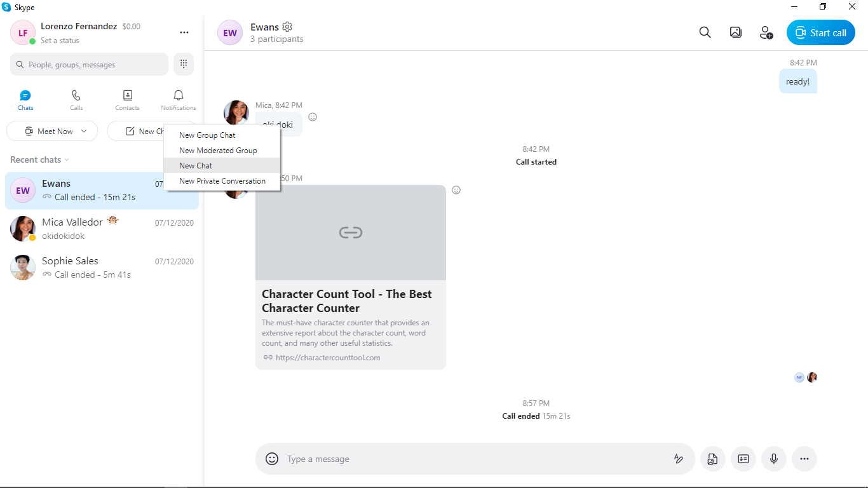
Task: Click the LF profile avatar
Action: coord(23,32)
